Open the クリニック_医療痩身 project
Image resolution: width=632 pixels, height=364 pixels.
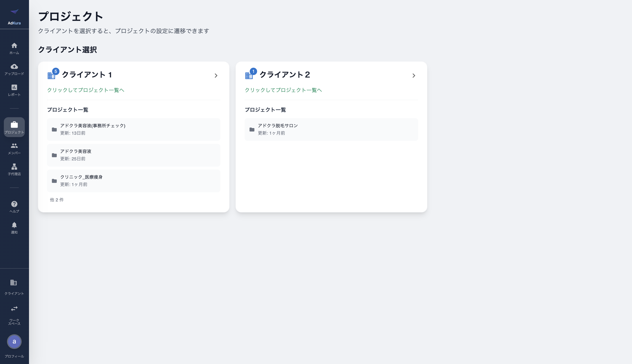133,181
